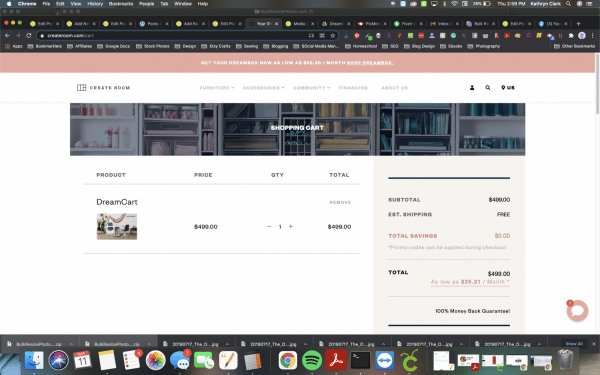Decrease DreamCart quantity with minus
This screenshot has height=375, width=600.
click(269, 227)
